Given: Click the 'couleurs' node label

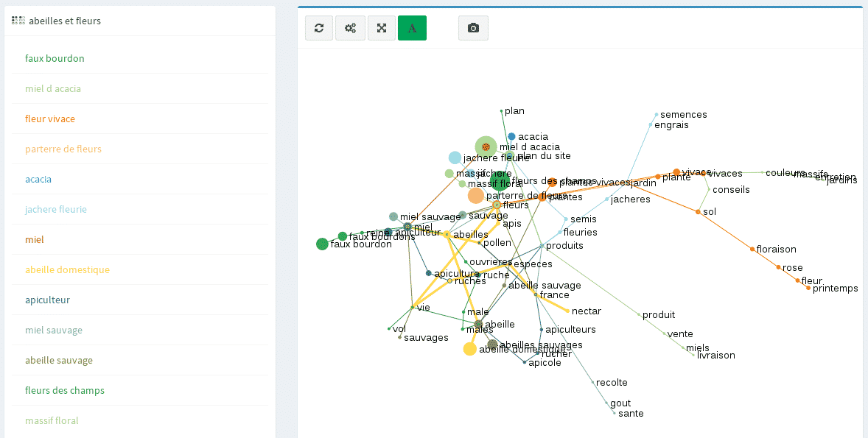Looking at the screenshot, I should coord(785,172).
